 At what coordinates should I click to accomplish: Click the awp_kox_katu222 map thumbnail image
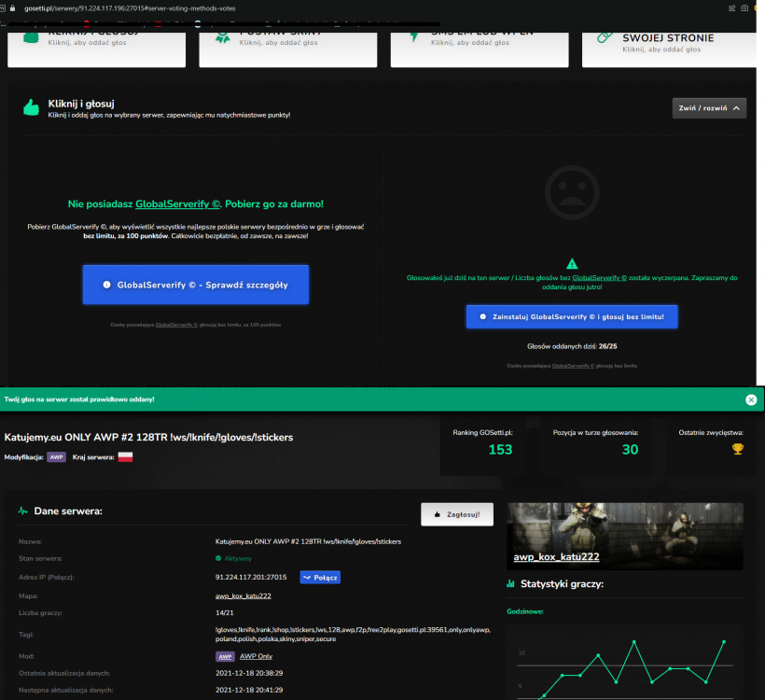click(625, 536)
